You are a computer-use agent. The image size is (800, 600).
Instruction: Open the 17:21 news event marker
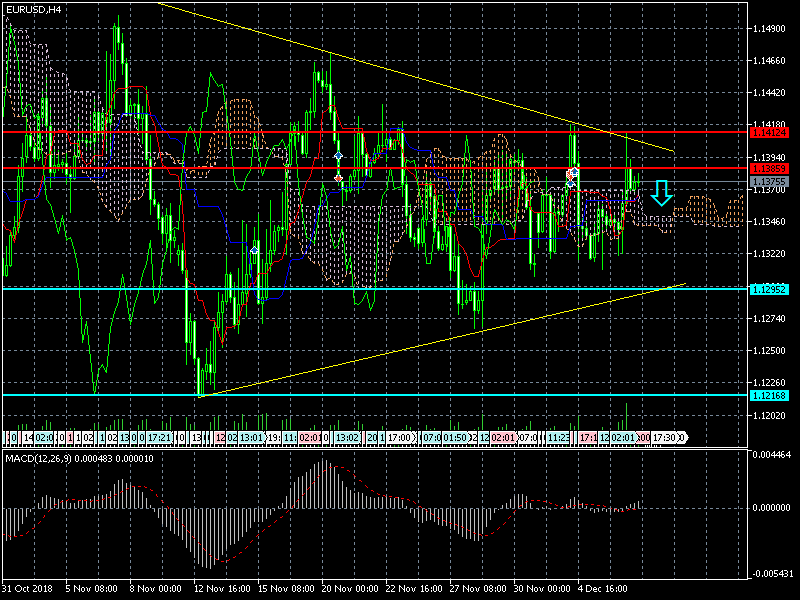[x=158, y=438]
